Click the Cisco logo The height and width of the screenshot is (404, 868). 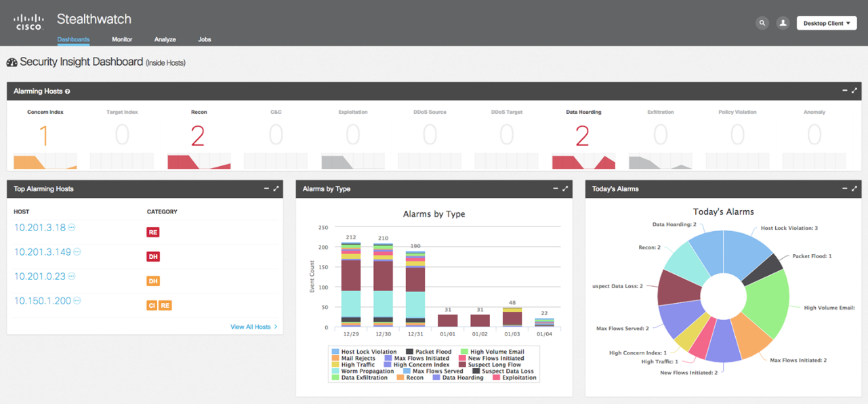[28, 22]
